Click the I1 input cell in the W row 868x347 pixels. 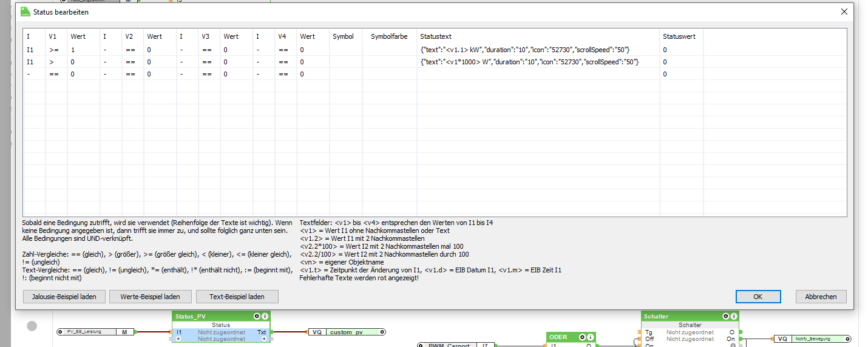point(35,62)
